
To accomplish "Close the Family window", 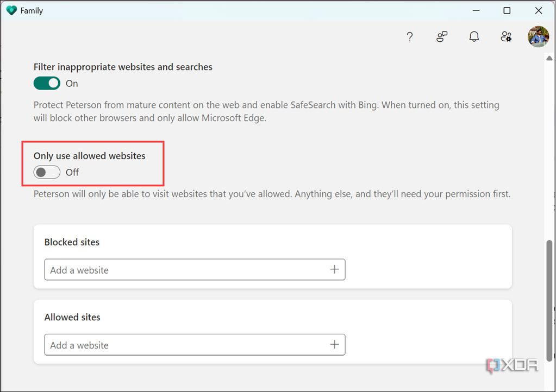I will click(x=538, y=10).
